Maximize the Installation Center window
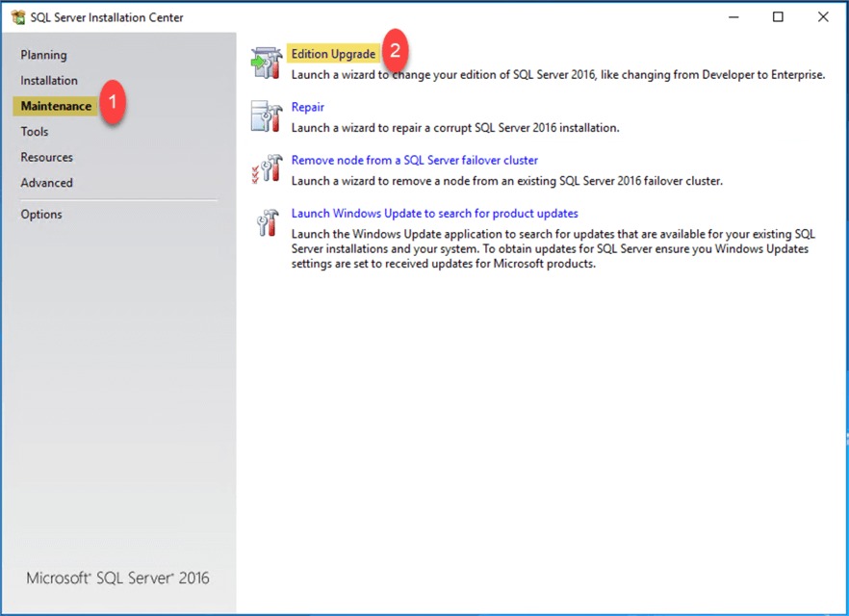Image resolution: width=849 pixels, height=616 pixels. click(x=778, y=17)
